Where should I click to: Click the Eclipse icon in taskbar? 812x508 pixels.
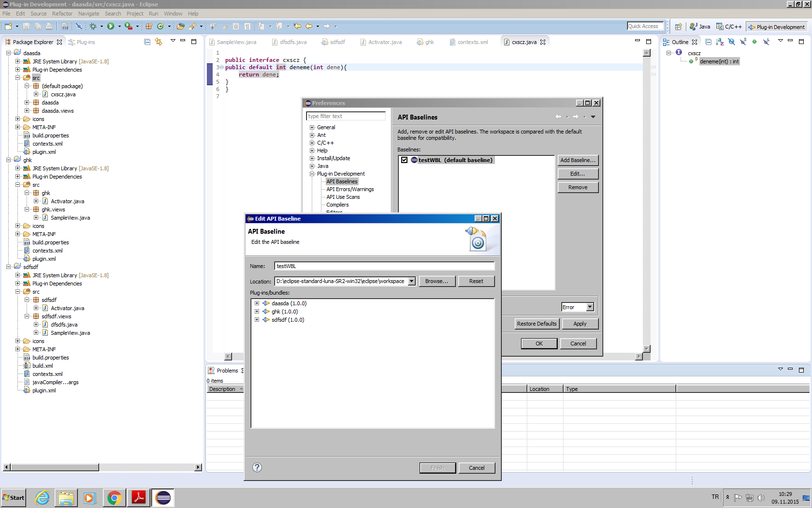tap(163, 497)
